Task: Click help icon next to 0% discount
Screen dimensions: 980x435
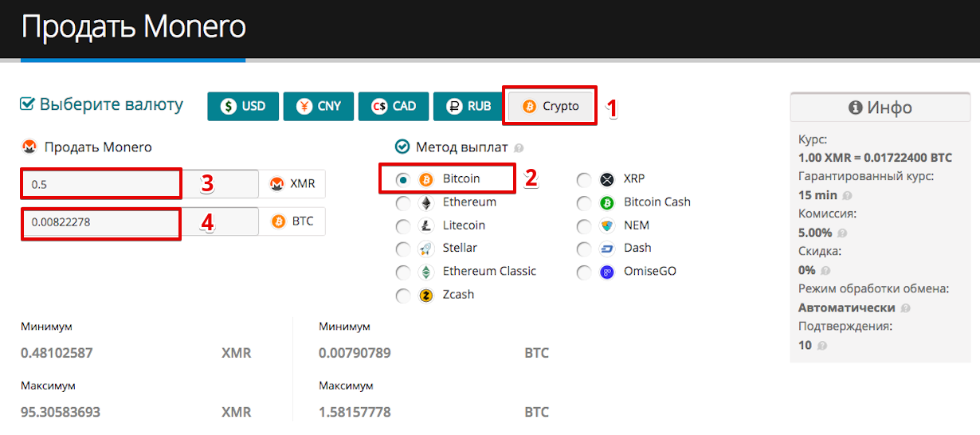Action: point(824,271)
